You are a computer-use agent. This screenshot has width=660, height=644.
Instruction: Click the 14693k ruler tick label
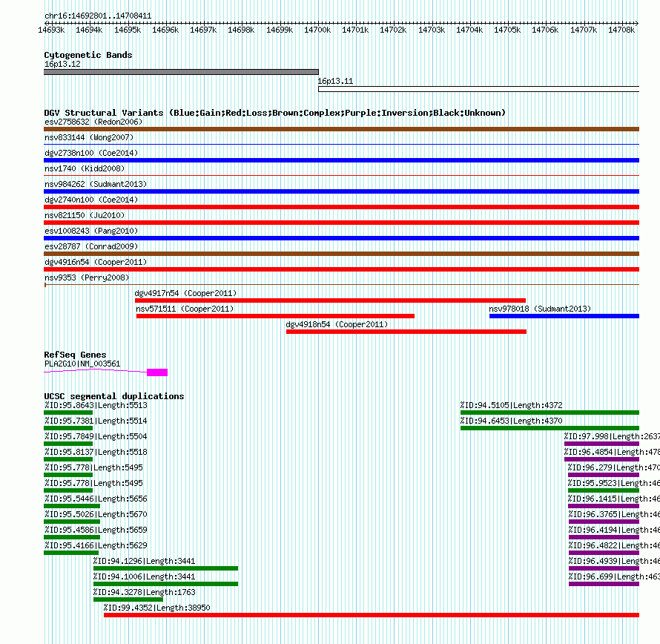[x=51, y=30]
